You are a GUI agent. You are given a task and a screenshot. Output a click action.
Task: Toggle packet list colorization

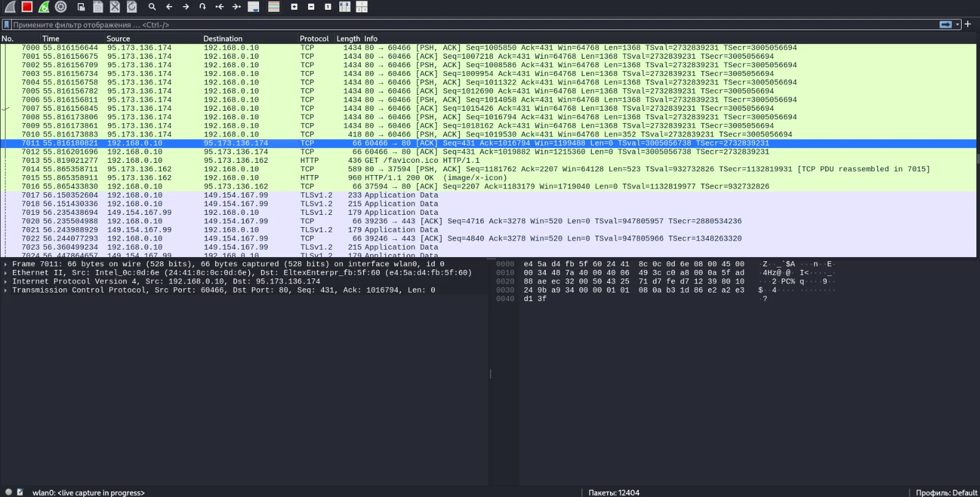click(x=274, y=7)
